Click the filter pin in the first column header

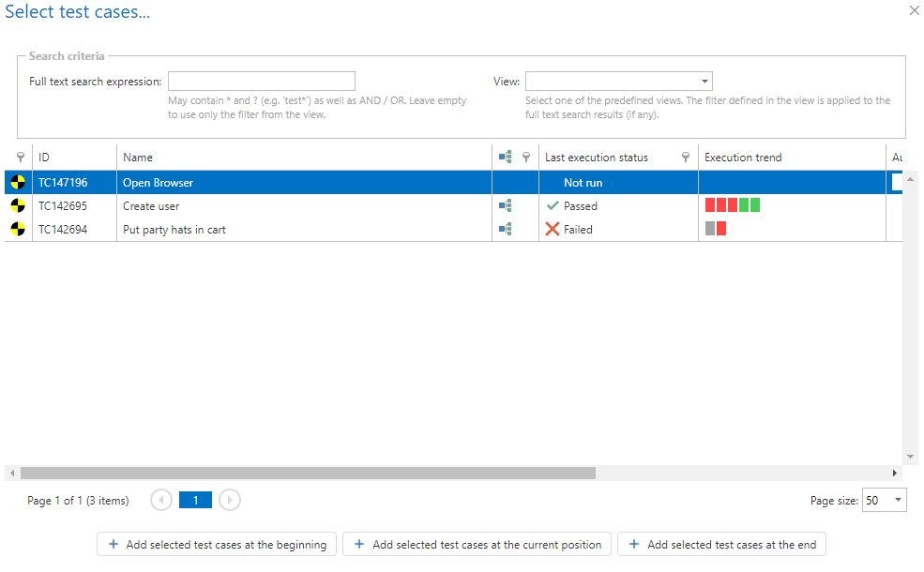coord(21,158)
